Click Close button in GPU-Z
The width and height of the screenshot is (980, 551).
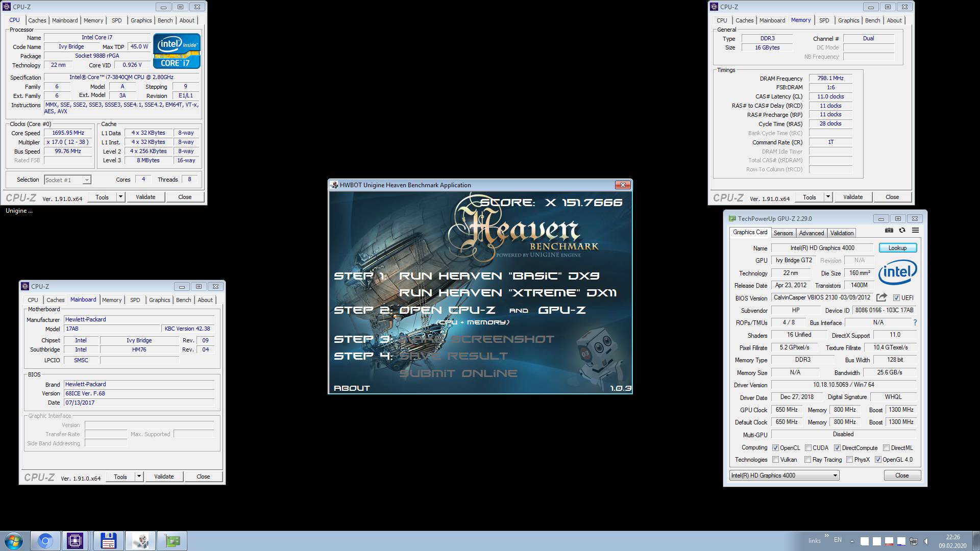(902, 475)
